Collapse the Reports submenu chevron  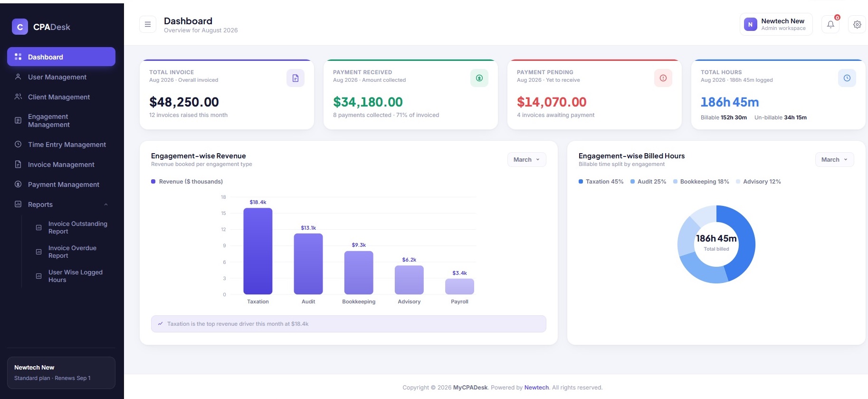(106, 204)
